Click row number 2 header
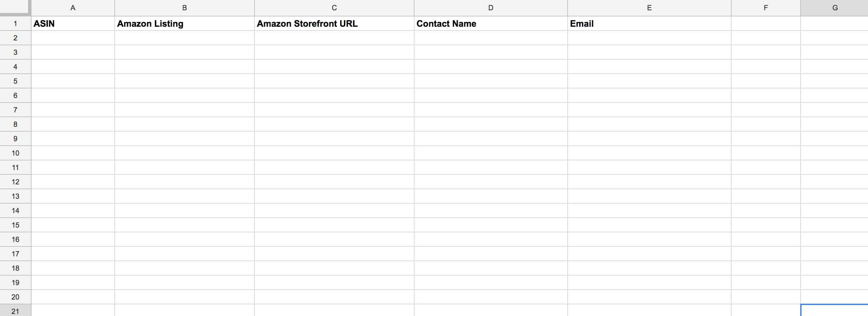Screen dimensions: 868x316 tap(15, 38)
